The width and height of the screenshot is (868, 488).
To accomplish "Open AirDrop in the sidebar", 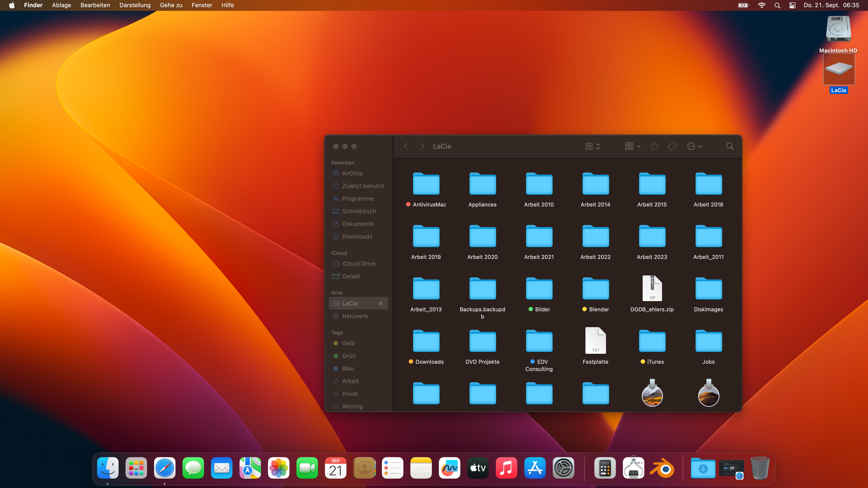I will point(352,173).
